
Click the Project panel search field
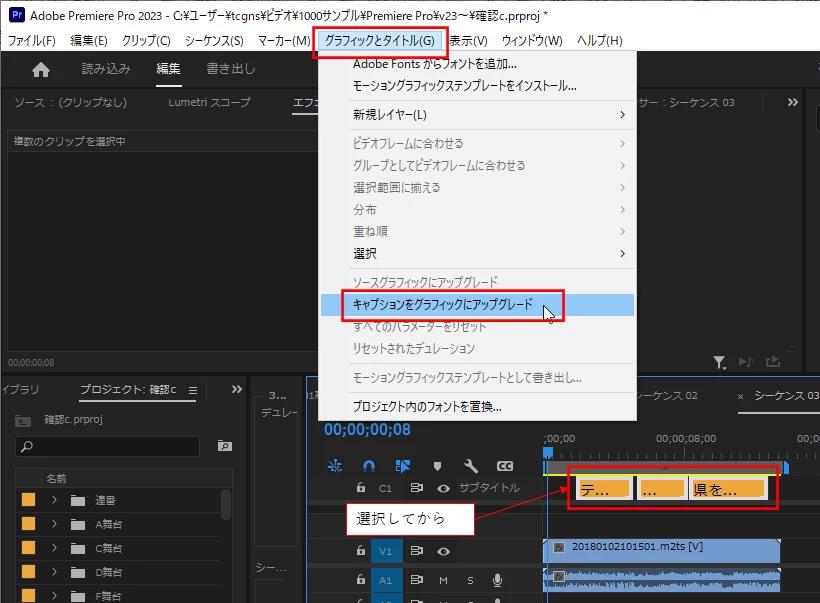pos(108,446)
